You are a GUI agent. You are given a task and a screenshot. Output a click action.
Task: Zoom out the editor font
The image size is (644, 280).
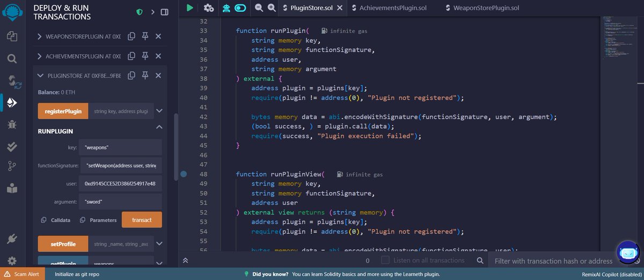pos(259,8)
